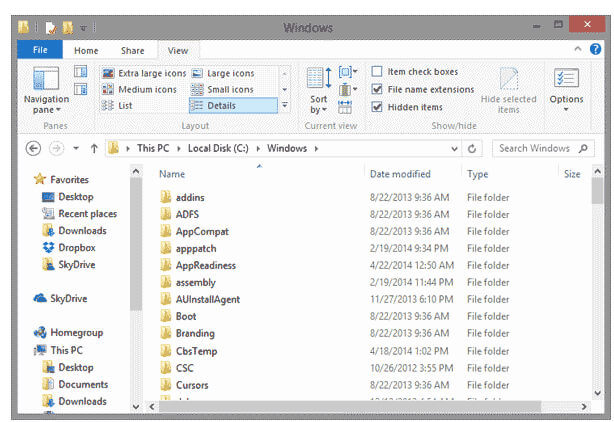Select the standalone SkyDrive node
Viewport: 614px width, 422px height.
click(x=61, y=299)
